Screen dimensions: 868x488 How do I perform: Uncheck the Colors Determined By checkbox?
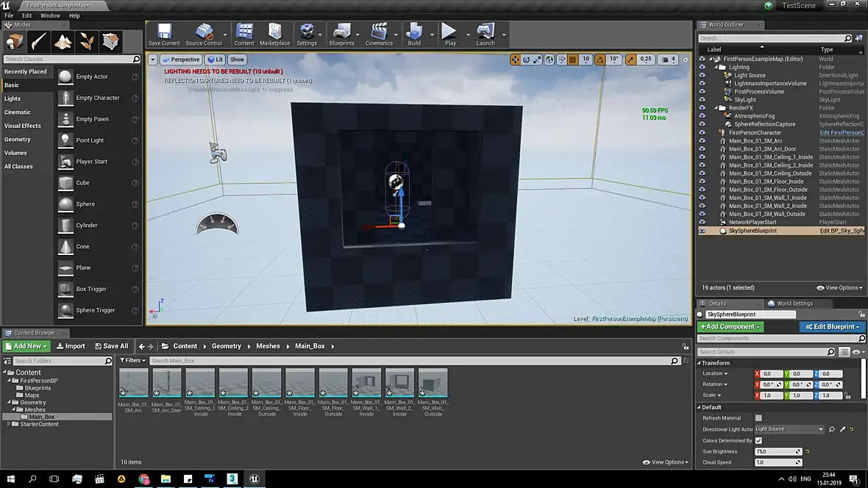tap(758, 440)
